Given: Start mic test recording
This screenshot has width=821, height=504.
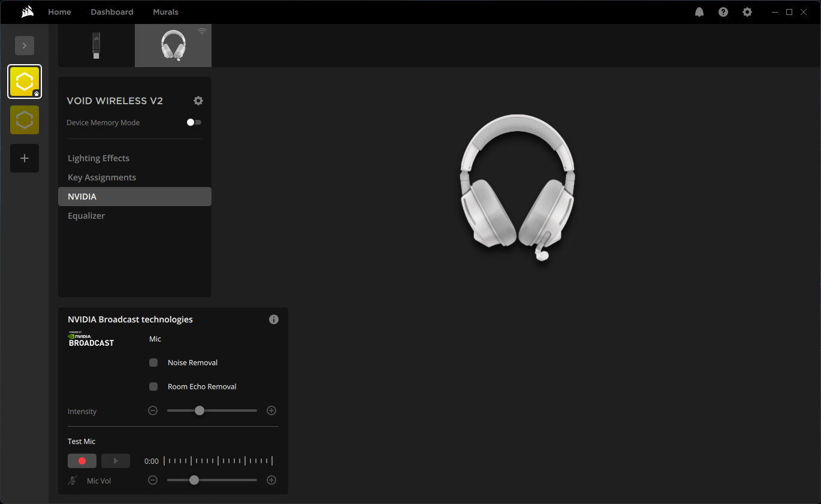Looking at the screenshot, I should click(82, 461).
